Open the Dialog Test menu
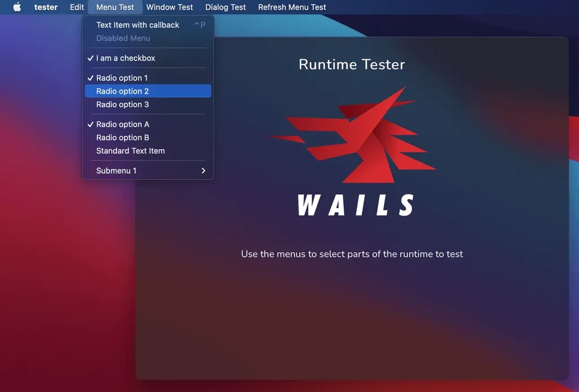The height and width of the screenshot is (392, 579). click(x=225, y=7)
